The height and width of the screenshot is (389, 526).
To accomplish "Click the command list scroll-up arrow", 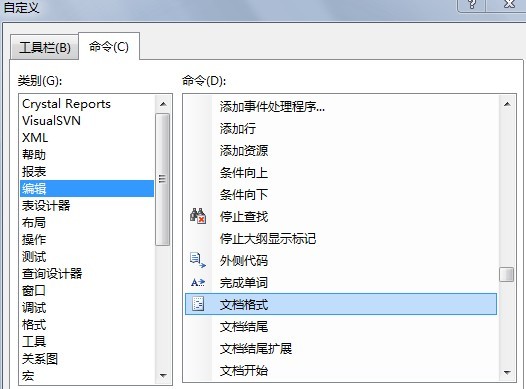I will coord(507,104).
